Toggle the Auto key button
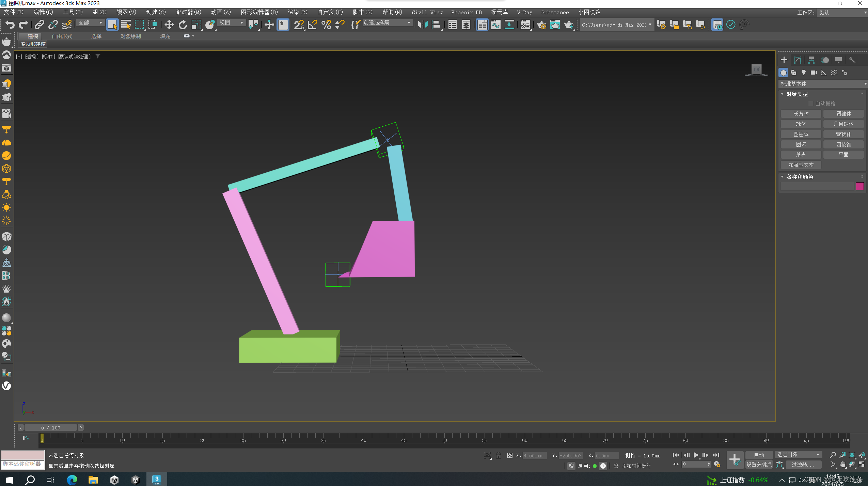 (759, 455)
